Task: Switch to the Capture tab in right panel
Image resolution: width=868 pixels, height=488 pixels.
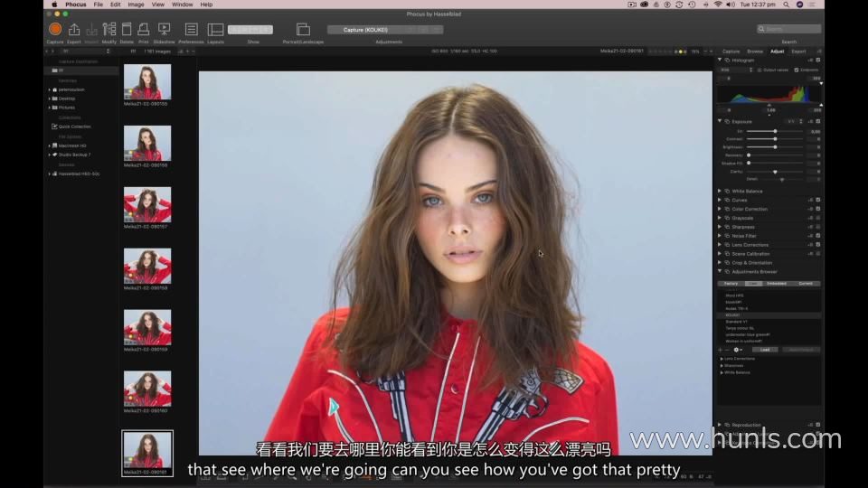Action: click(x=731, y=52)
